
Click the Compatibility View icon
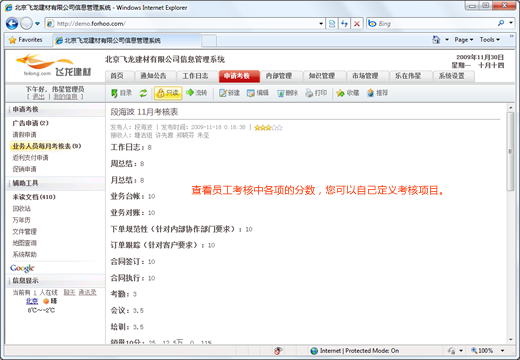pyautogui.click(x=332, y=24)
